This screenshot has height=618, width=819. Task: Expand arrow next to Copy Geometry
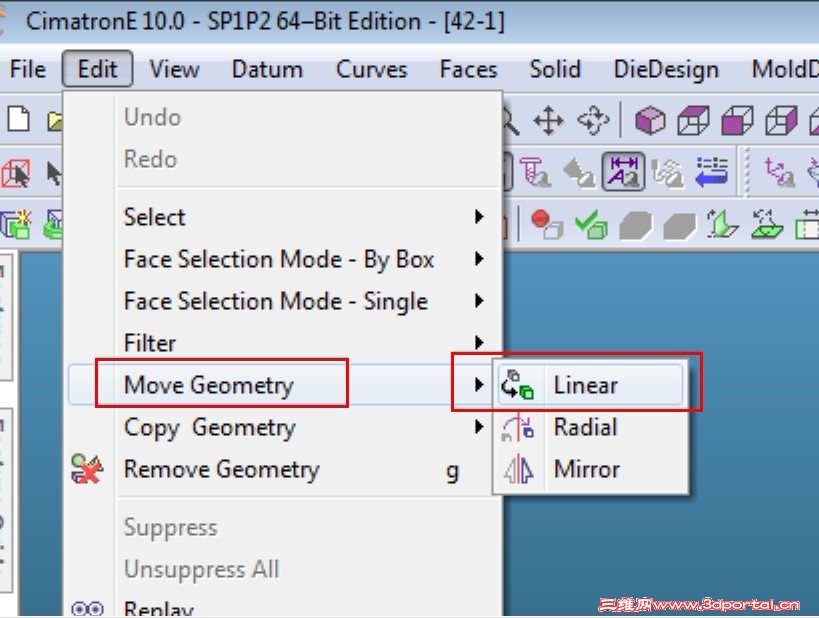(x=478, y=427)
